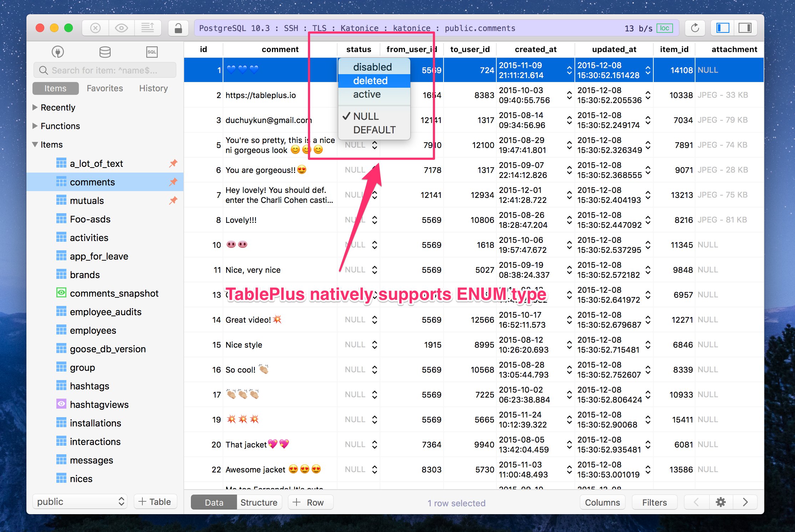The width and height of the screenshot is (795, 532).
Task: Add a new row with the Row button
Action: [x=310, y=502]
